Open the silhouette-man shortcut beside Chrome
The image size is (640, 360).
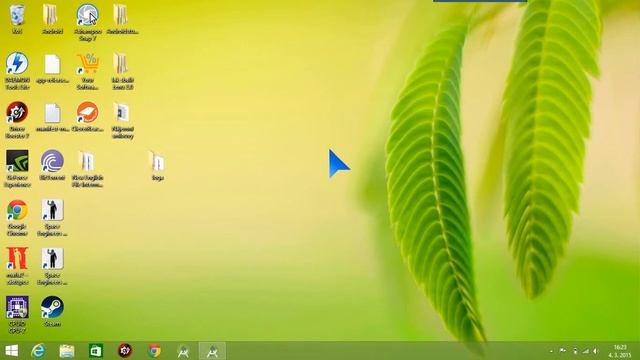pyautogui.click(x=52, y=211)
